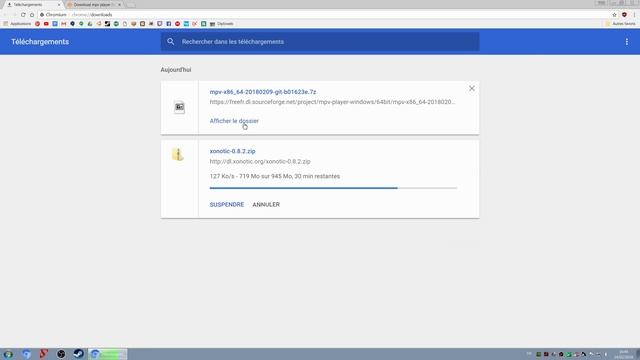This screenshot has width=640, height=360.
Task: Select the active Chromium window with download progress
Action: point(108,354)
